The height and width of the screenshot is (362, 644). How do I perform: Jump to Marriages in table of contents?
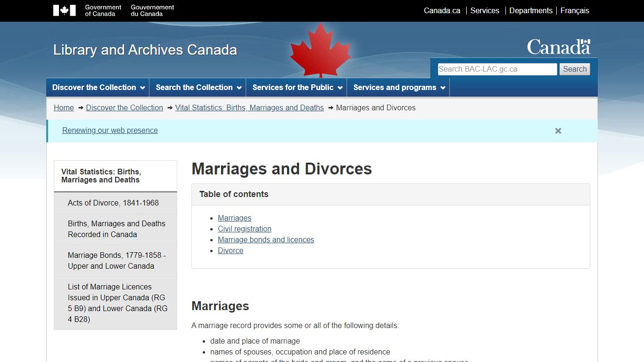pos(234,218)
